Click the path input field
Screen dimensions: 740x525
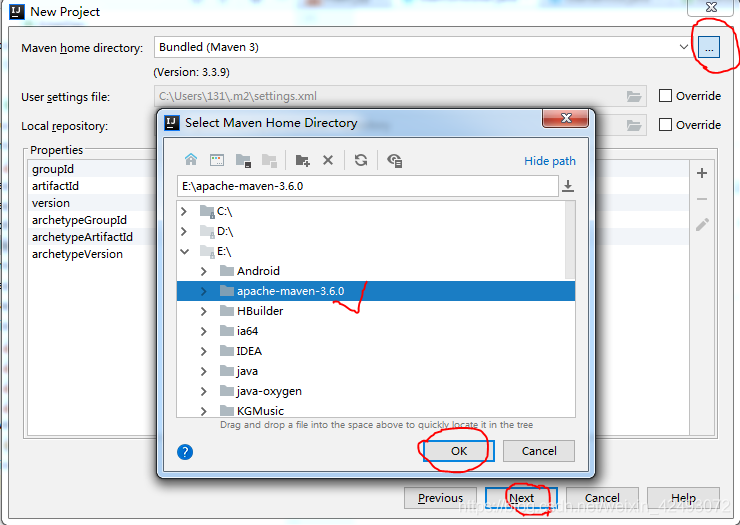pos(368,186)
